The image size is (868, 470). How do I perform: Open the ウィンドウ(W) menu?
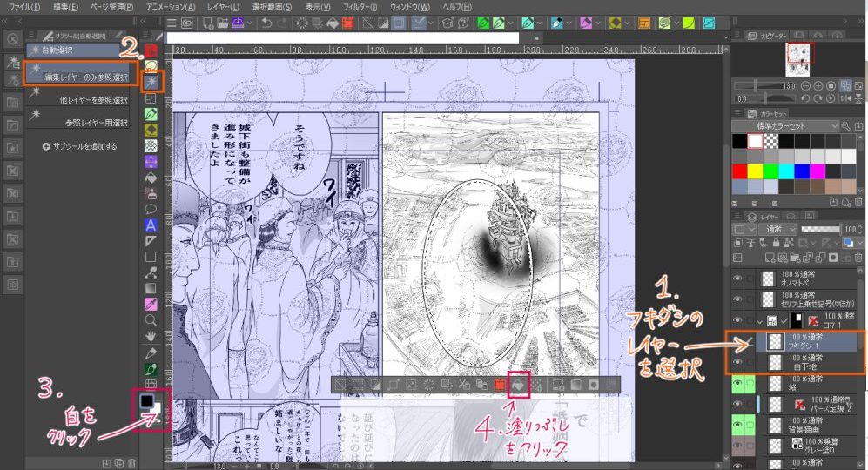tap(410, 7)
